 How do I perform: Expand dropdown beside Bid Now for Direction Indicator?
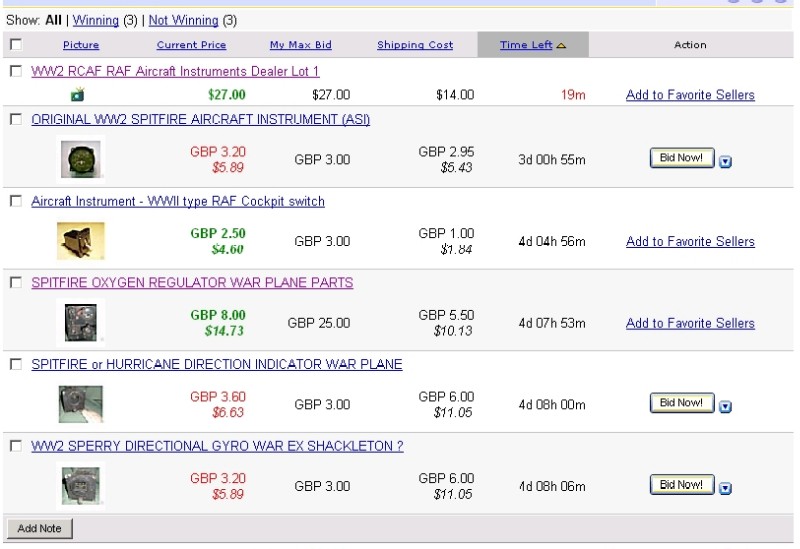click(x=725, y=407)
